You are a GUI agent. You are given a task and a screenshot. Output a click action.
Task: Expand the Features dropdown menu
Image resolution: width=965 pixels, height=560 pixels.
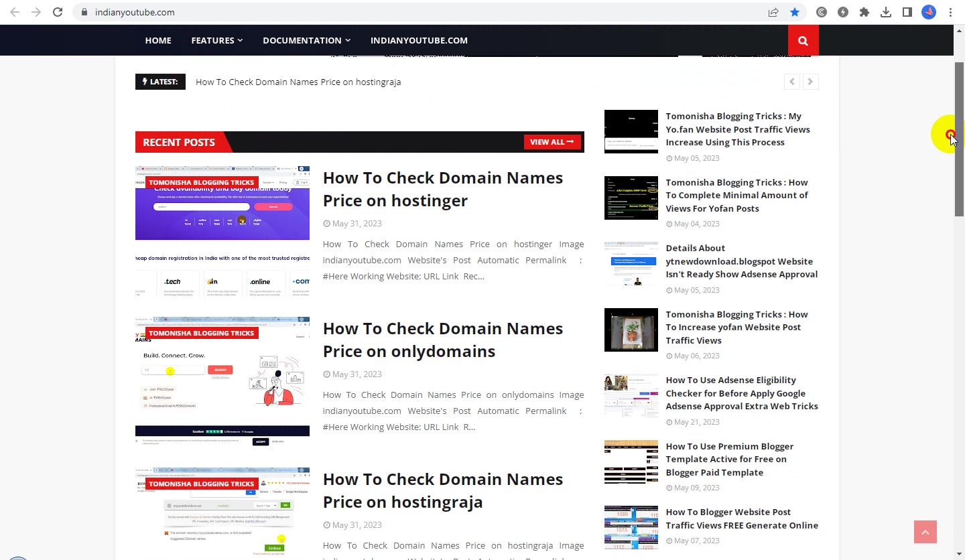(x=217, y=40)
